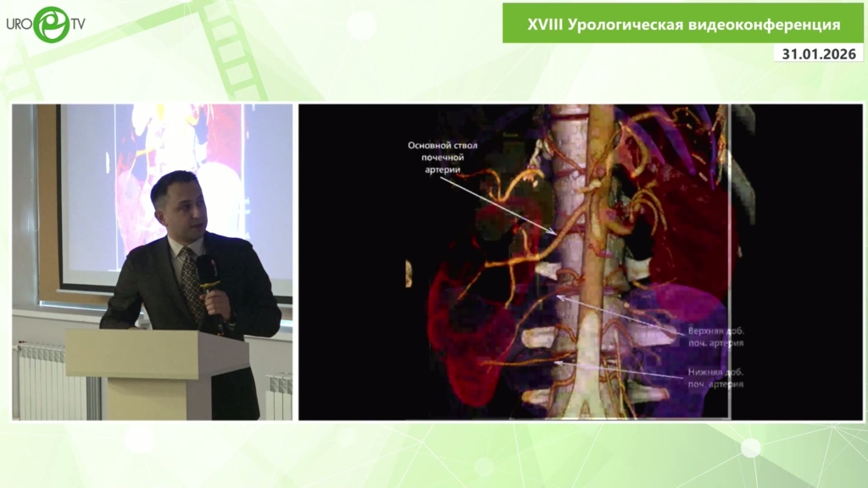
Task: Click the 'URO' text in the logo
Action: pos(19,25)
